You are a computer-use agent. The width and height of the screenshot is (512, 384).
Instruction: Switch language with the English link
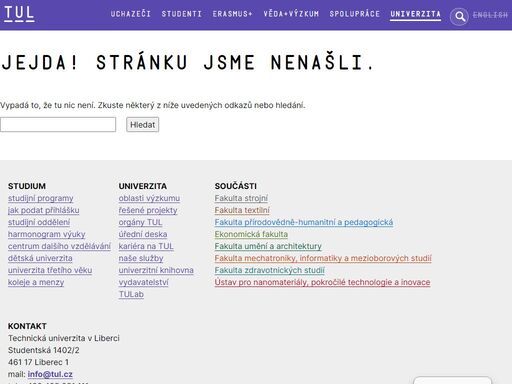490,15
